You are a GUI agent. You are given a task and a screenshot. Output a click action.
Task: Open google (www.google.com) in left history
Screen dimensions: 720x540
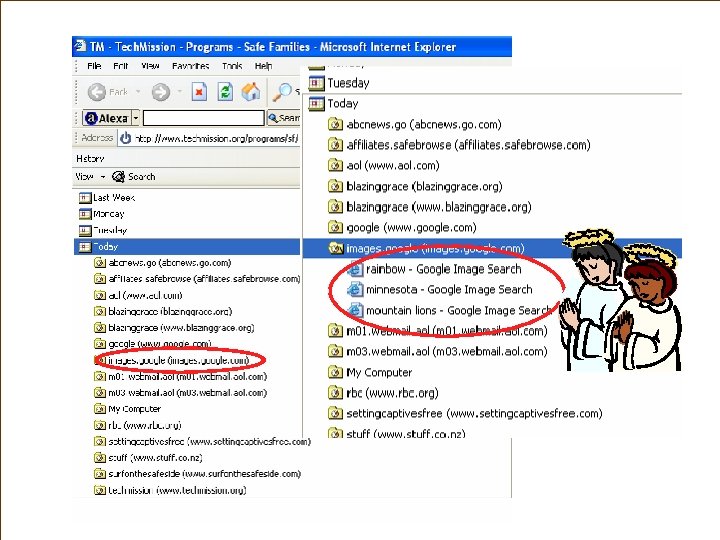[152, 344]
